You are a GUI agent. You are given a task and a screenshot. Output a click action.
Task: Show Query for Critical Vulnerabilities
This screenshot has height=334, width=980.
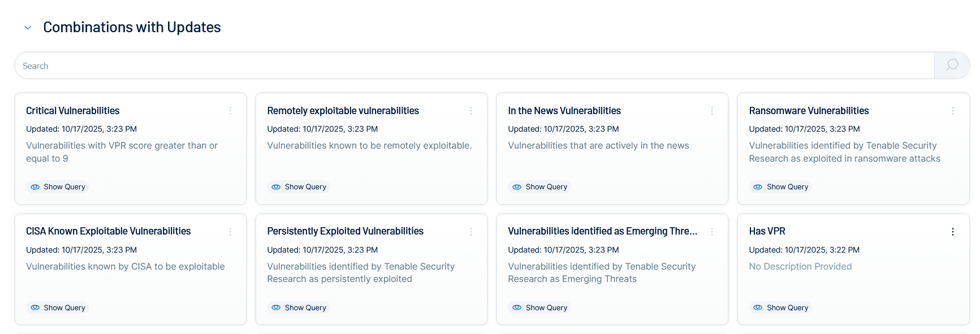pos(58,187)
